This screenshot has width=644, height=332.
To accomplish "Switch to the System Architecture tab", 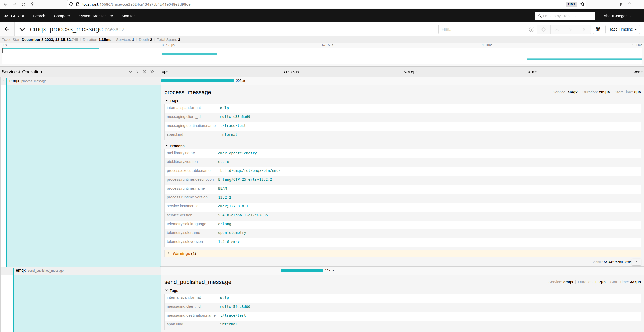I will coord(95,16).
